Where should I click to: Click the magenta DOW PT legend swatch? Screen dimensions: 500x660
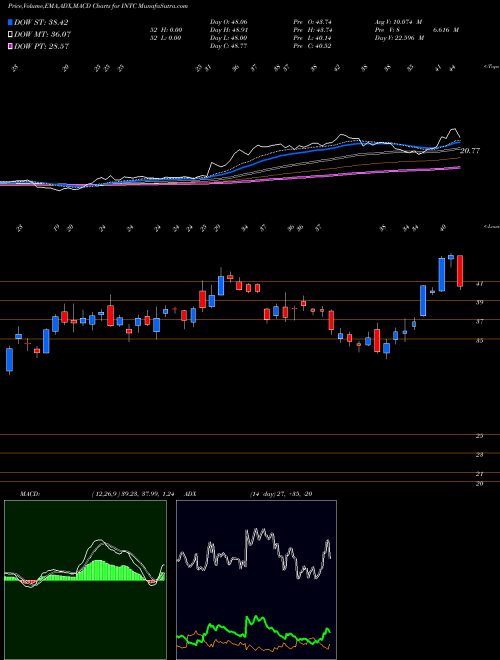(10, 46)
